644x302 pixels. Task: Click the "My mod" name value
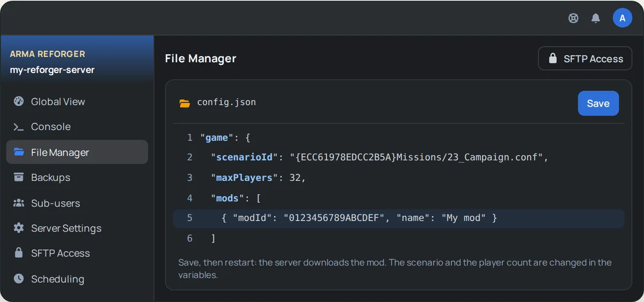coord(464,218)
